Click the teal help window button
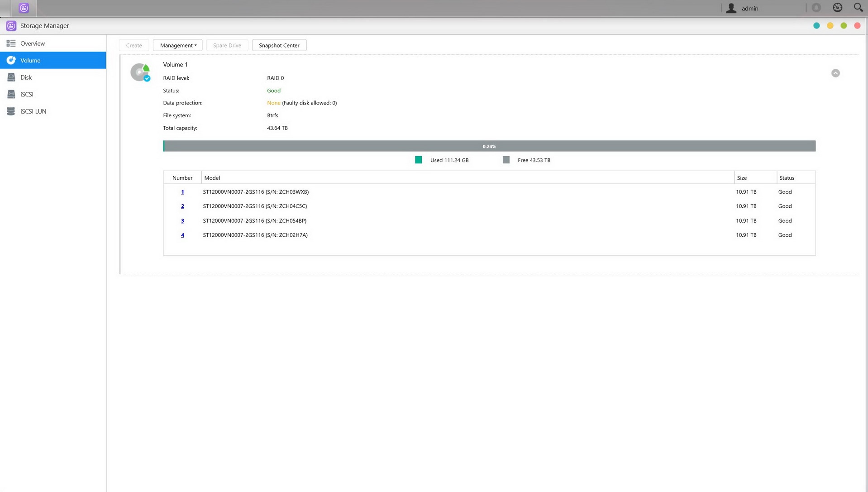Image resolution: width=868 pixels, height=492 pixels. [x=816, y=26]
